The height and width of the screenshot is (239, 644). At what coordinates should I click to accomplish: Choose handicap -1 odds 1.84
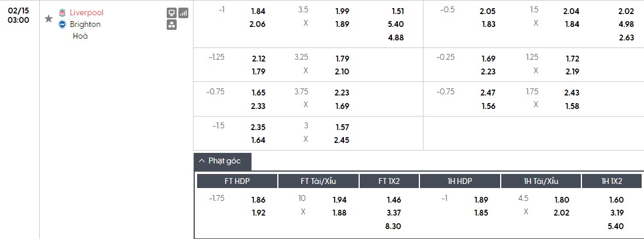point(258,11)
